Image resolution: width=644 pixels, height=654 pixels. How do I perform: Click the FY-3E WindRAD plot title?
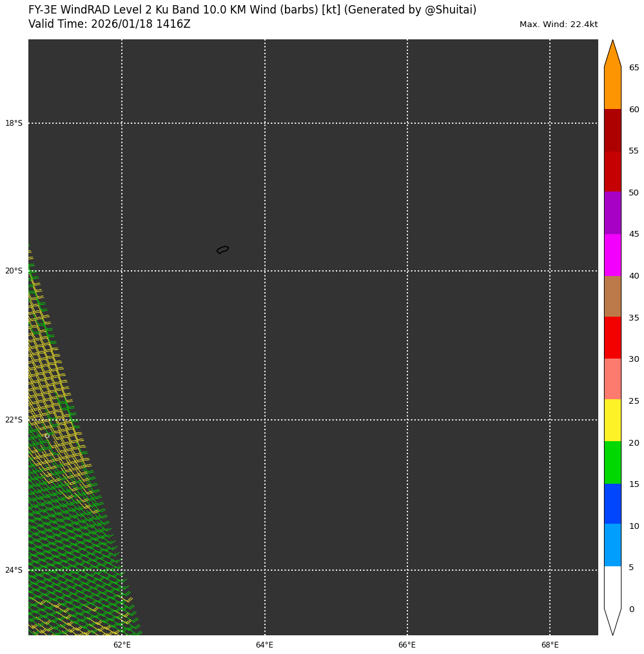[x=252, y=10]
